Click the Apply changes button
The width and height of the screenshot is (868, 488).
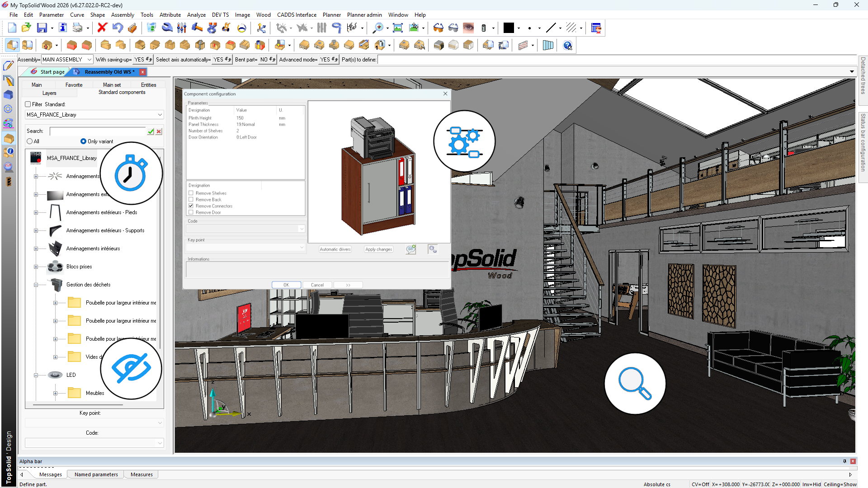[x=378, y=249]
